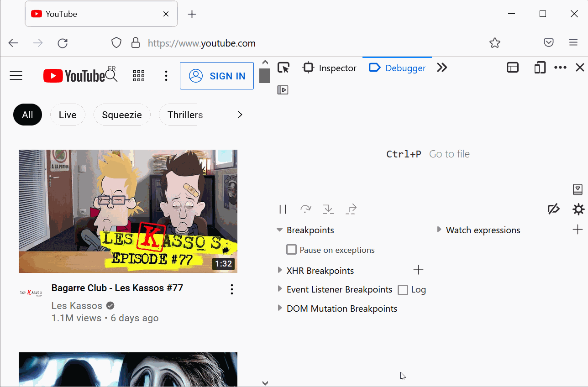Open the YouTube guide hamburger menu
The width and height of the screenshot is (588, 387).
click(x=16, y=76)
